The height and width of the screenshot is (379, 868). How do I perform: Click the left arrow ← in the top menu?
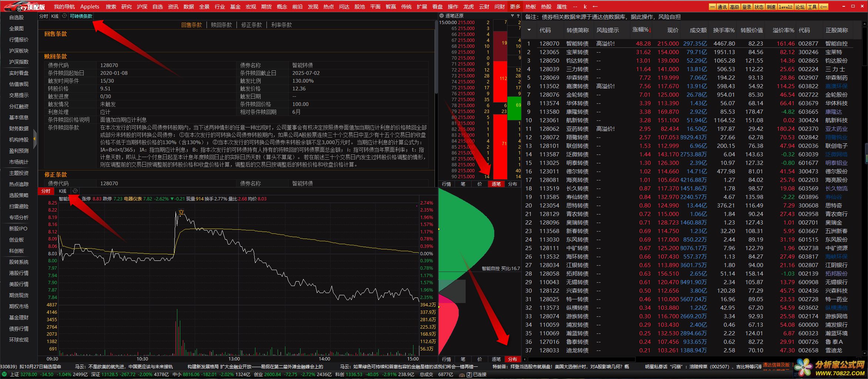coord(595,6)
